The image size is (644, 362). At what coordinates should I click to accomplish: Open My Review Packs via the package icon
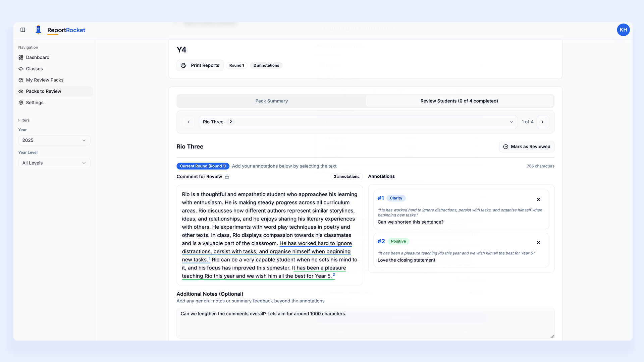(21, 80)
